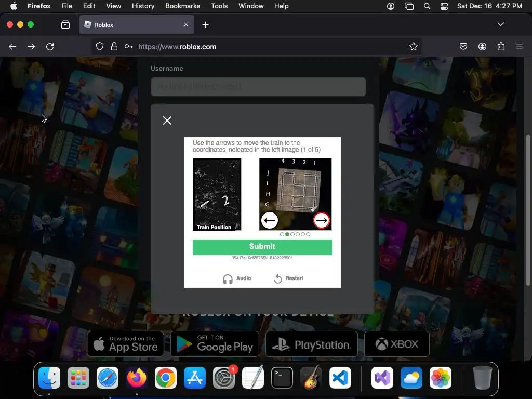532x399 pixels.
Task: Open GarageBand from the dock
Action: [x=311, y=378]
